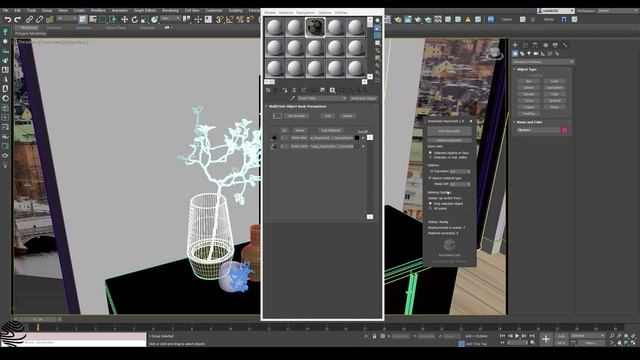The height and width of the screenshot is (360, 640).
Task: Select the Cameras category icon
Action: coord(536,53)
